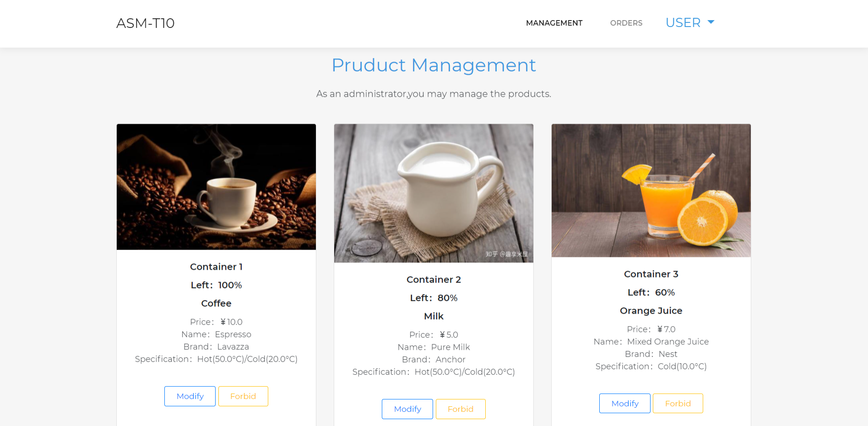Modify Container 2 Milk product
This screenshot has width=868, height=426.
pos(407,409)
